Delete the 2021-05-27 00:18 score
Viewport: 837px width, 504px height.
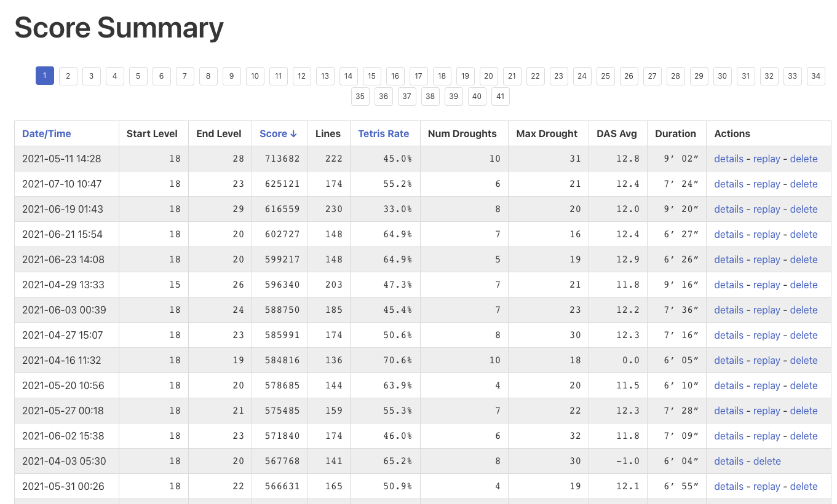(803, 411)
